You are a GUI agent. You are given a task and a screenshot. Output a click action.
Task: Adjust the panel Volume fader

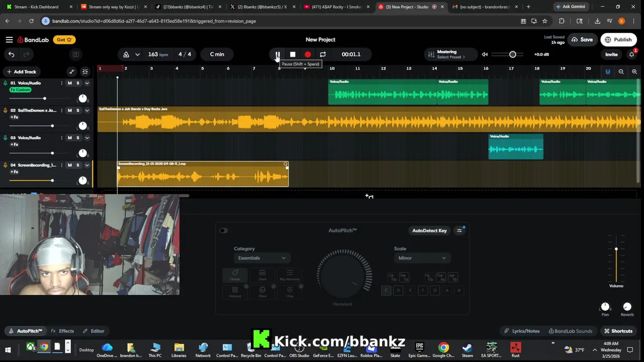click(616, 249)
